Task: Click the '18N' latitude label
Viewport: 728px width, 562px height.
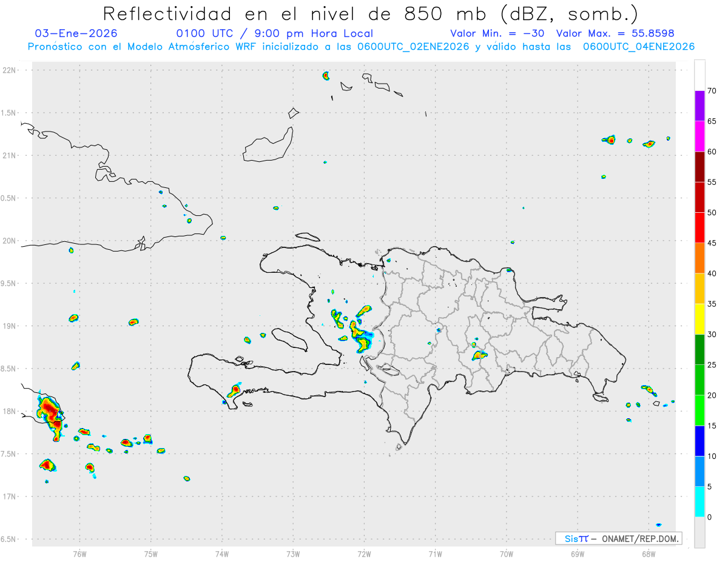Action: pyautogui.click(x=10, y=412)
